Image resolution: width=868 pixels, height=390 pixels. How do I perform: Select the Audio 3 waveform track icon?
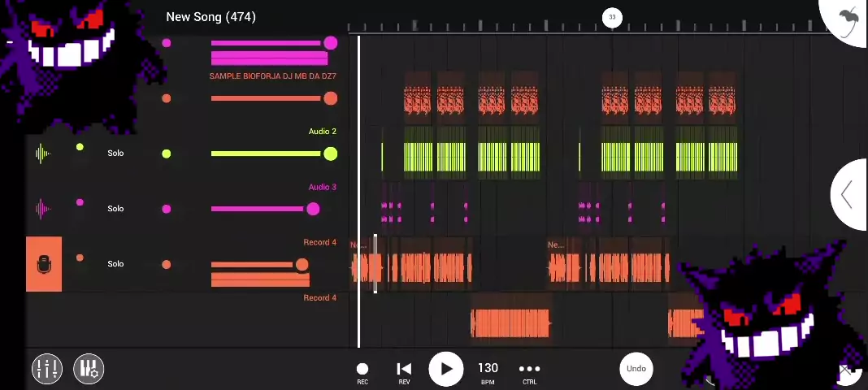coord(43,209)
